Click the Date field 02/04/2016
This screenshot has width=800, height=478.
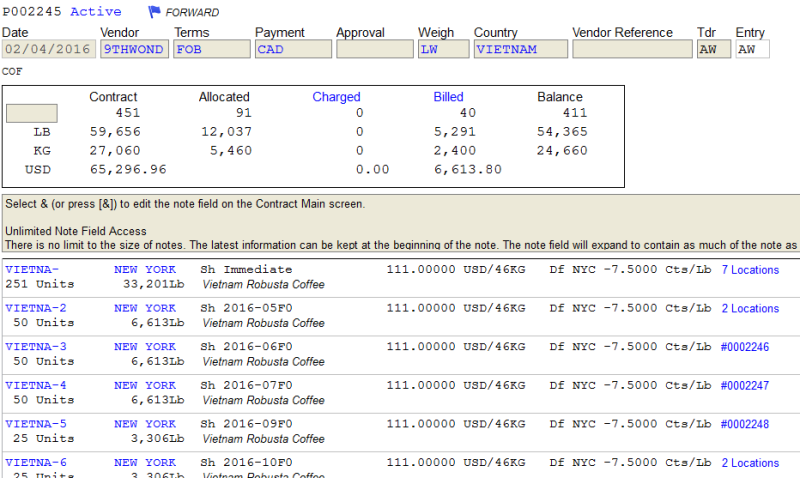pyautogui.click(x=48, y=49)
